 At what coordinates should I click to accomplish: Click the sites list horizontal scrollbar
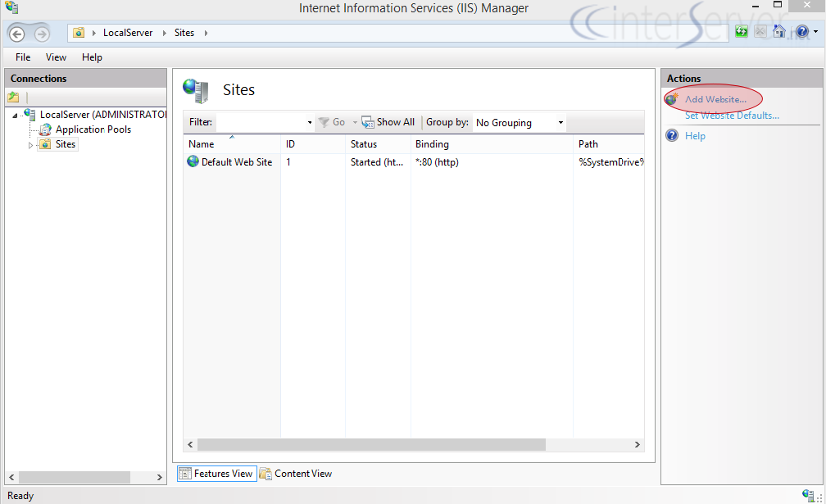371,444
